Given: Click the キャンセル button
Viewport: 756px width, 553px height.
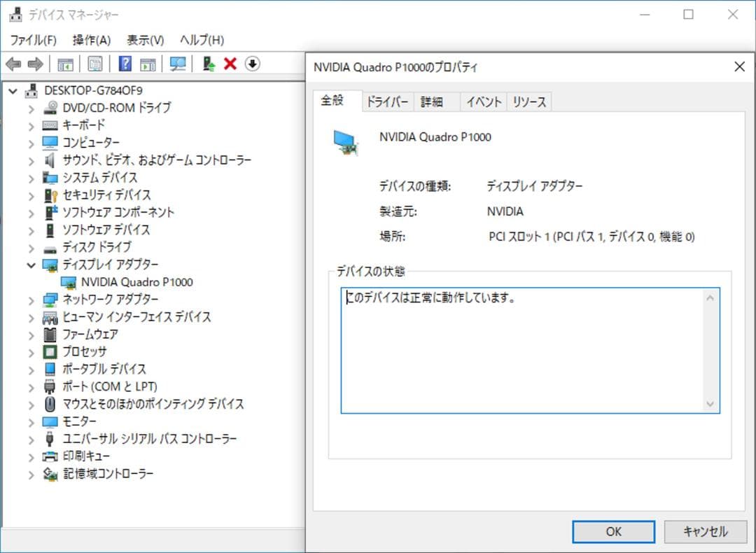Looking at the screenshot, I should tap(704, 531).
